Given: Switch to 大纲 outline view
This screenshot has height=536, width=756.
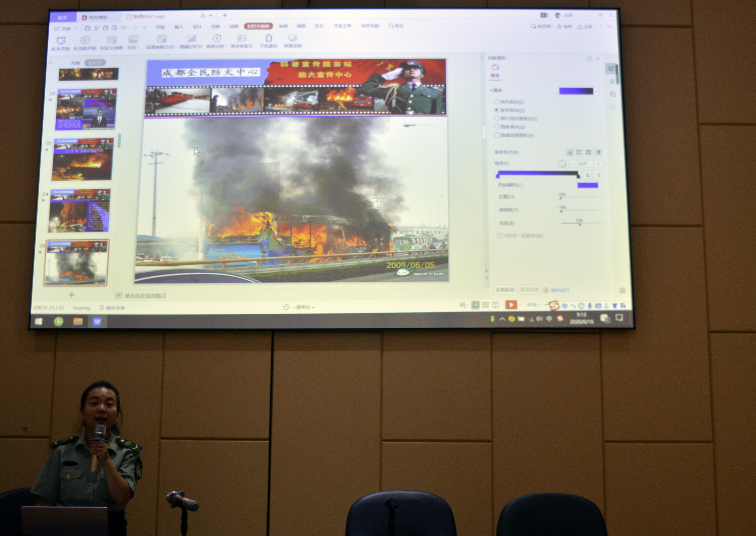Looking at the screenshot, I should coord(75,63).
